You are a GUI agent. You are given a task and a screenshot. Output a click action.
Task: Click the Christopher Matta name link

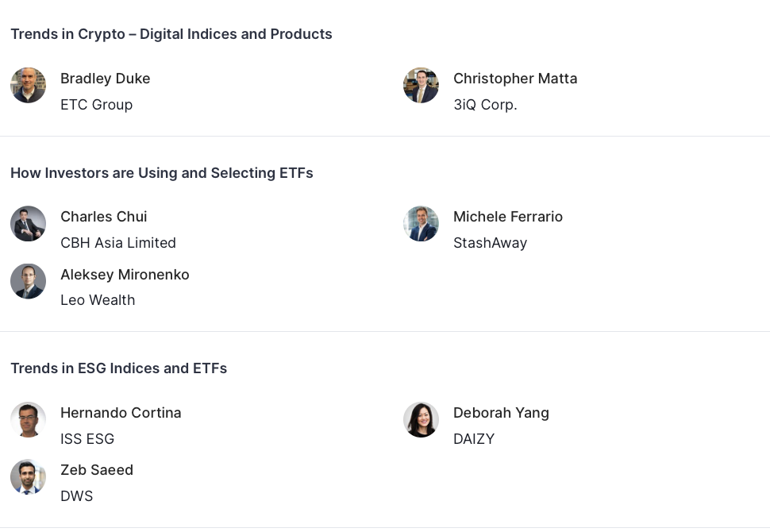pyautogui.click(x=515, y=79)
